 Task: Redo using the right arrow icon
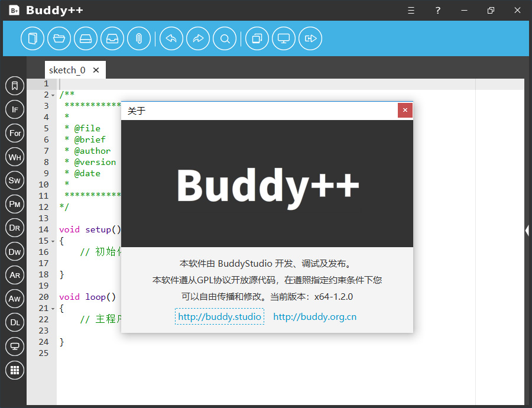(x=198, y=38)
